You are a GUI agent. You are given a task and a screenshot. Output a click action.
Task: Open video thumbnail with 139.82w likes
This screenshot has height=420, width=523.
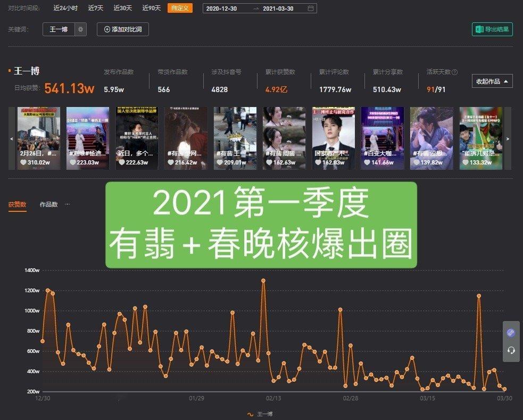(431, 138)
